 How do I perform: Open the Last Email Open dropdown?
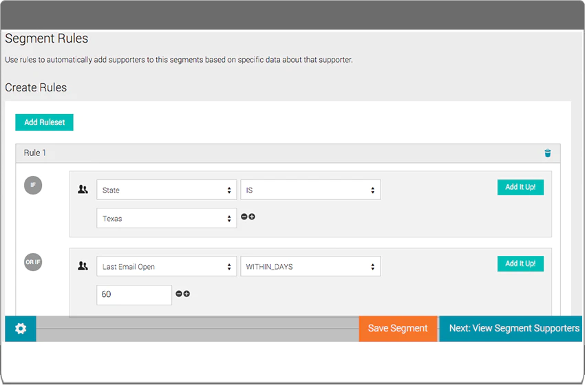pos(167,266)
